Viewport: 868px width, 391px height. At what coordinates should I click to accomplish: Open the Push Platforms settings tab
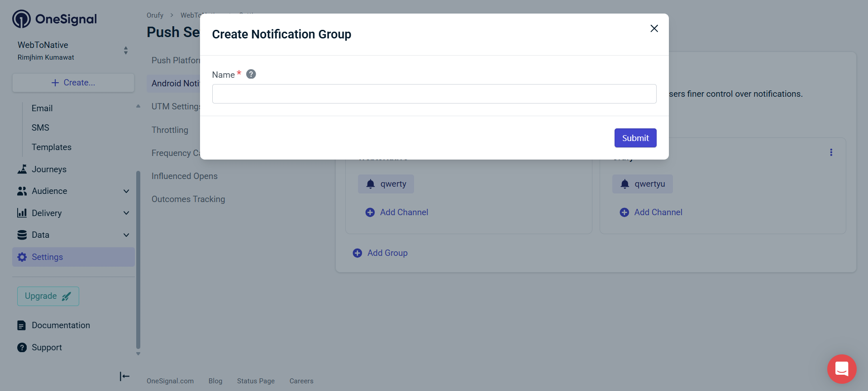click(x=176, y=60)
